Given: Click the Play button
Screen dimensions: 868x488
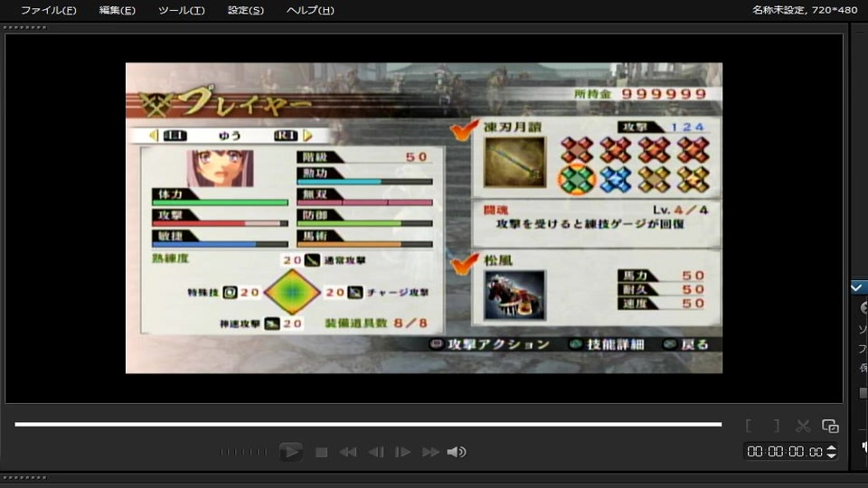Looking at the screenshot, I should pyautogui.click(x=290, y=452).
